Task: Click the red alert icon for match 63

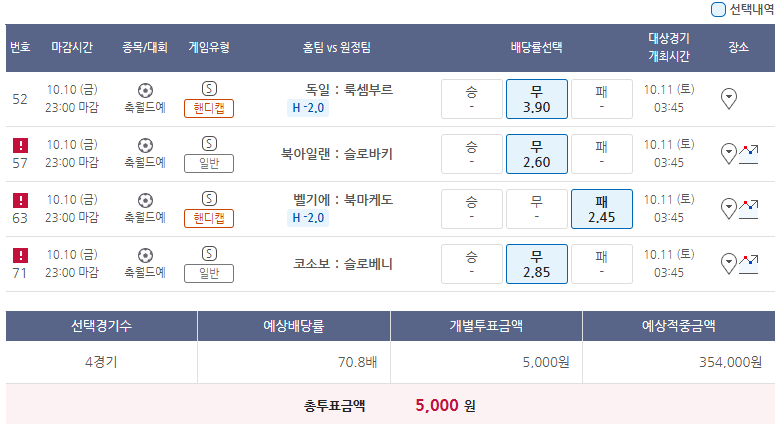Action: (x=20, y=200)
